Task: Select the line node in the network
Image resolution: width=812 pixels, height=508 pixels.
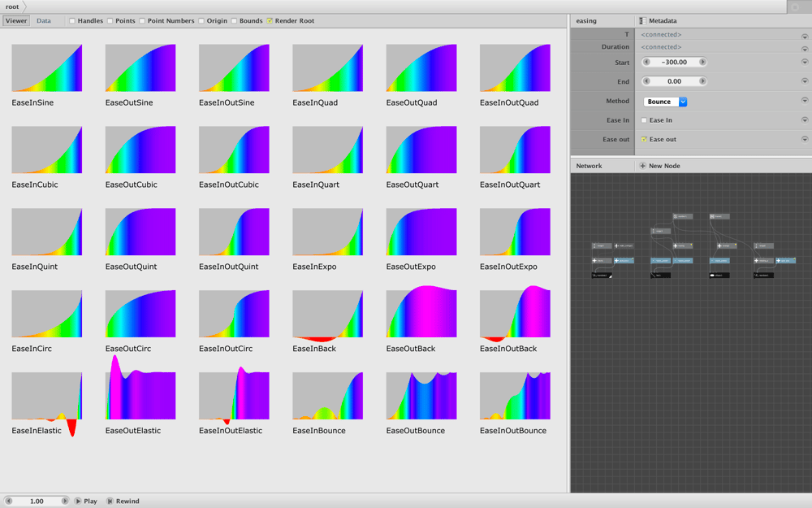Action: (x=660, y=276)
